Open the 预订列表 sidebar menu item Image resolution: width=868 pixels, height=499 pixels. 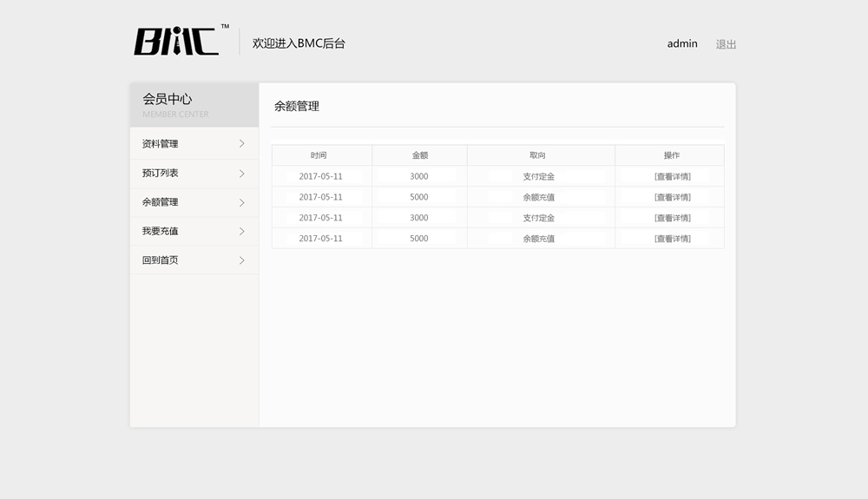161,174
